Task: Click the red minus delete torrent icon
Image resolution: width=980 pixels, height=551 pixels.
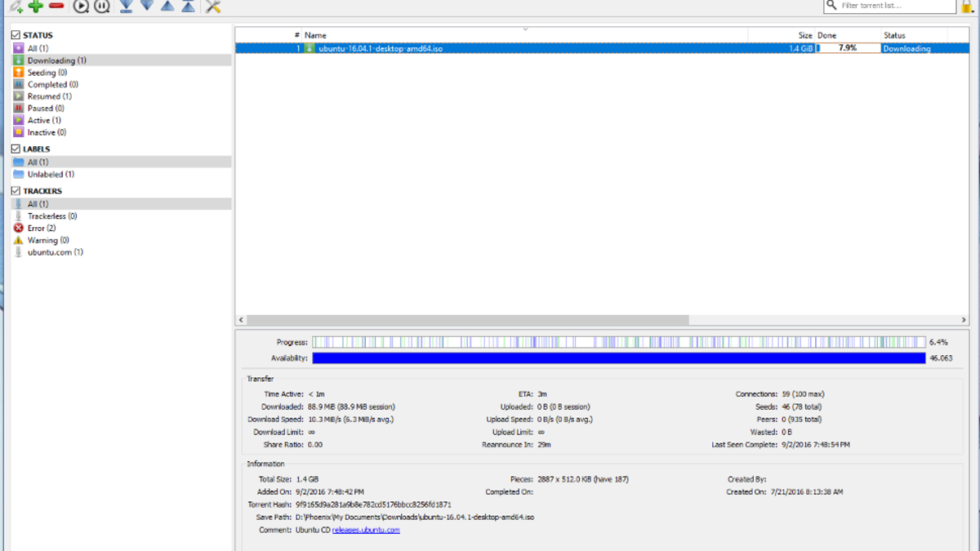Action: pyautogui.click(x=56, y=6)
